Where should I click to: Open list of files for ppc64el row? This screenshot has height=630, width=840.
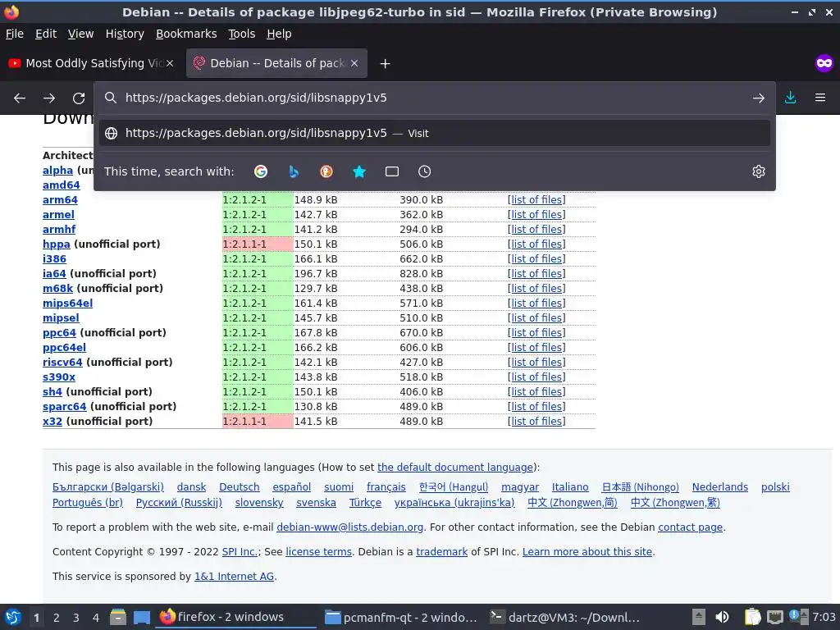(536, 348)
